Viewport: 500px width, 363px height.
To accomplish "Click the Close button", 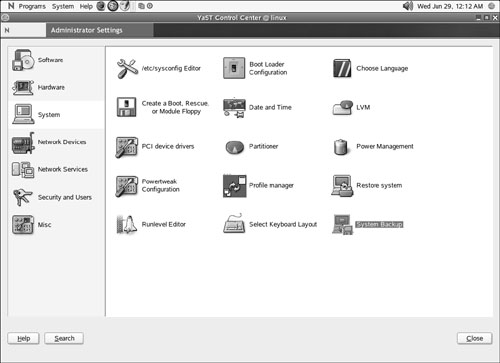I will pos(475,339).
